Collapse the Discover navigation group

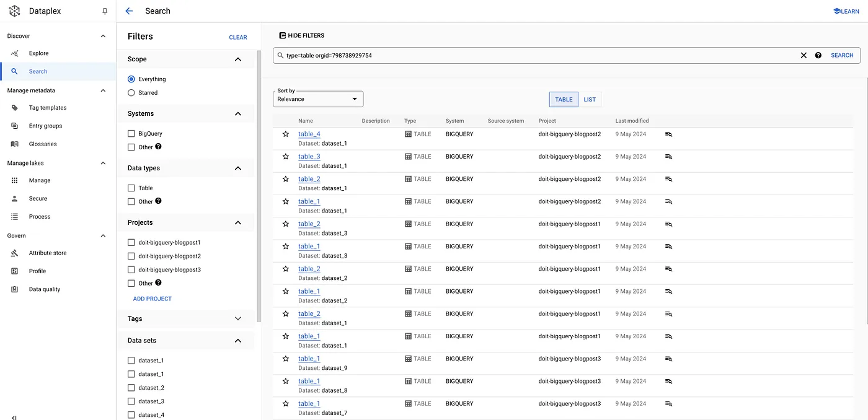103,36
